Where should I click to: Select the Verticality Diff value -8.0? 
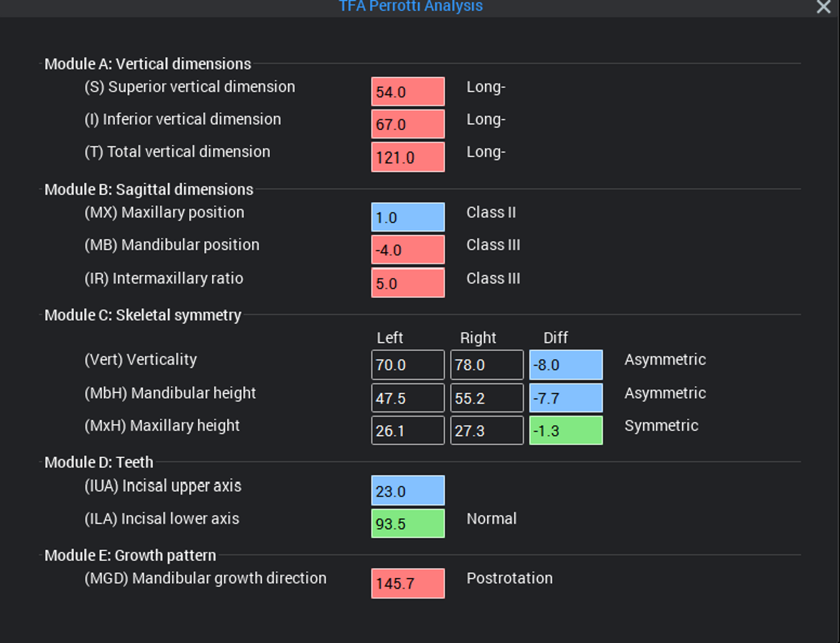(x=566, y=365)
